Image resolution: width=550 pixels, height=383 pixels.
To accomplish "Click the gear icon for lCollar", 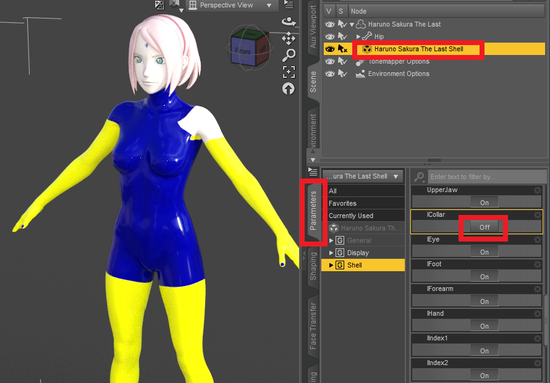I will pos(537,215).
